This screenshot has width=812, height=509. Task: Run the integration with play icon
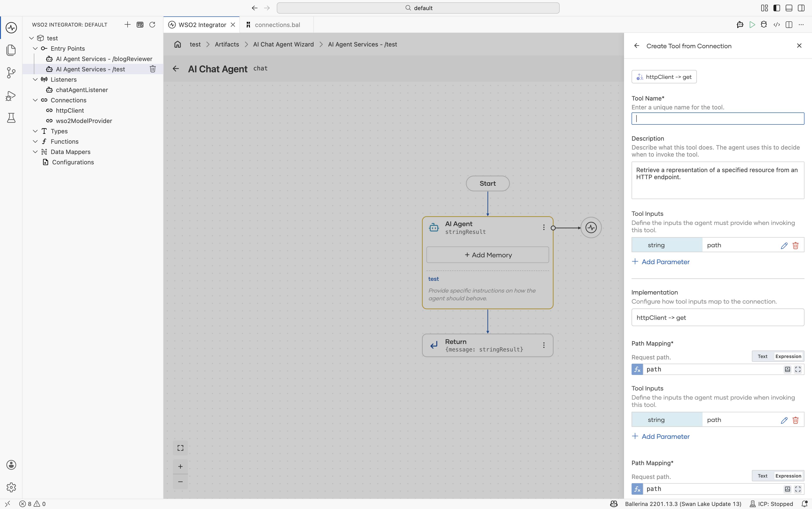point(752,25)
